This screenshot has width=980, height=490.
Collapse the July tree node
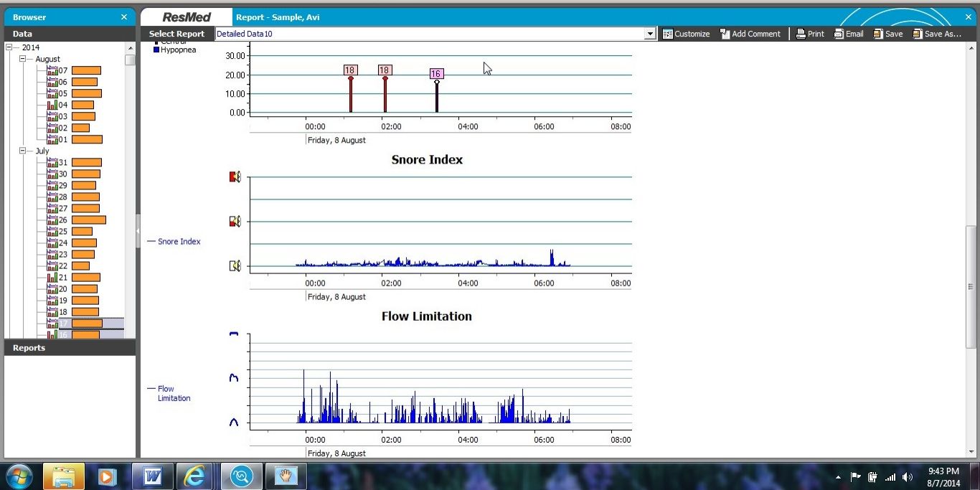tap(23, 151)
